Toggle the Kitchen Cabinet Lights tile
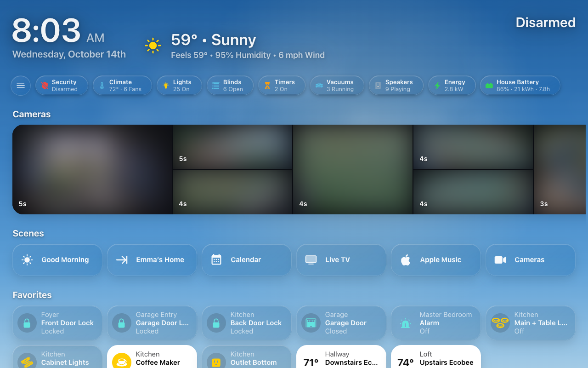This screenshot has height=368, width=588. click(x=57, y=357)
